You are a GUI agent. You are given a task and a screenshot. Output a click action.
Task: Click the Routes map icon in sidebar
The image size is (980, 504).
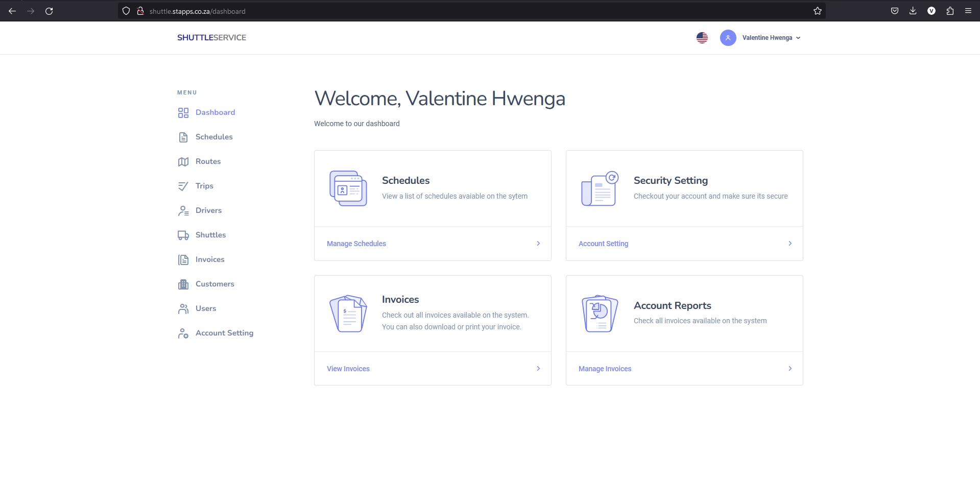(x=183, y=162)
